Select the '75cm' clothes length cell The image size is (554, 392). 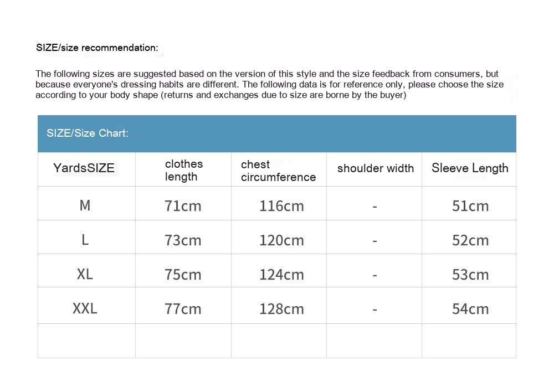183,275
